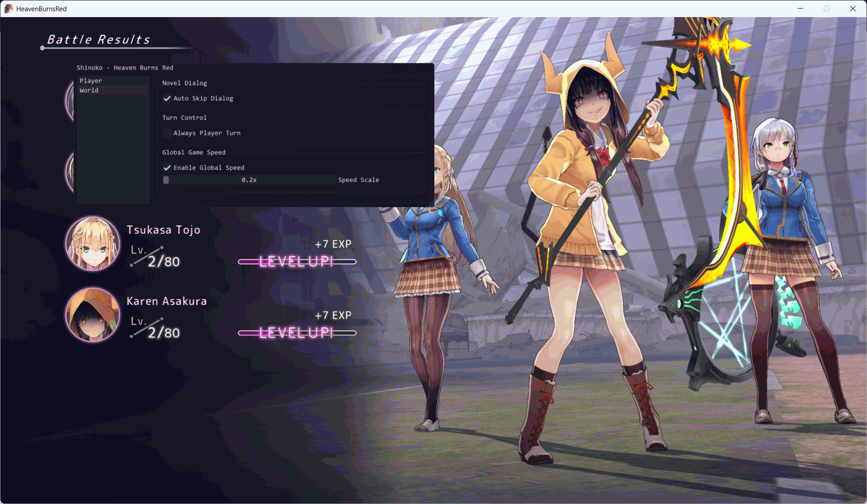
Task: Click the Tsukasa Tojo LEVEL UP! bar
Action: (297, 261)
